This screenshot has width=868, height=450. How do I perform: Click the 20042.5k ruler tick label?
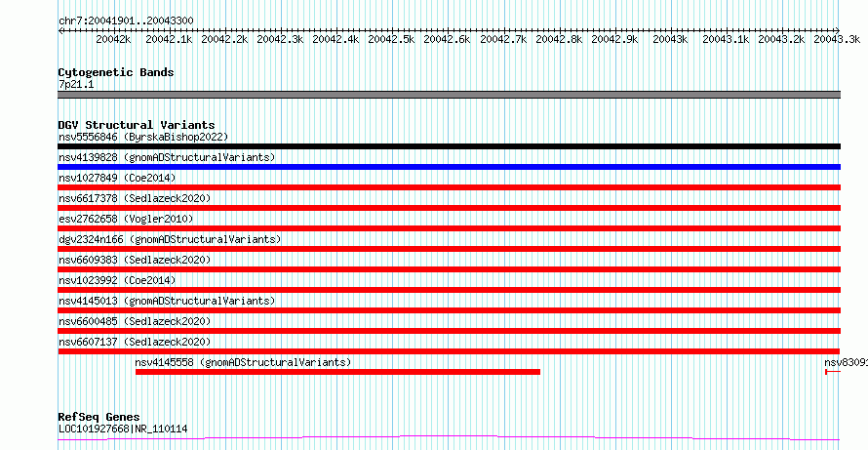(x=391, y=39)
